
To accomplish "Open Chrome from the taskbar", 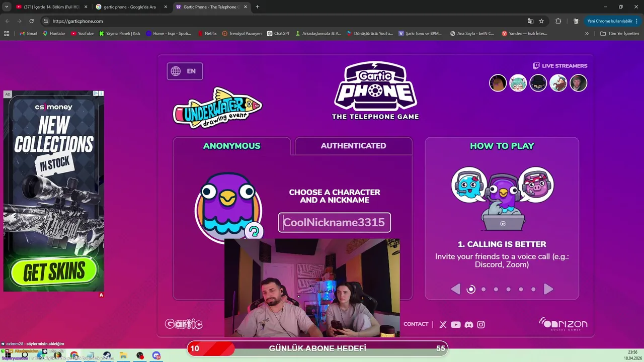I will pyautogui.click(x=74, y=355).
